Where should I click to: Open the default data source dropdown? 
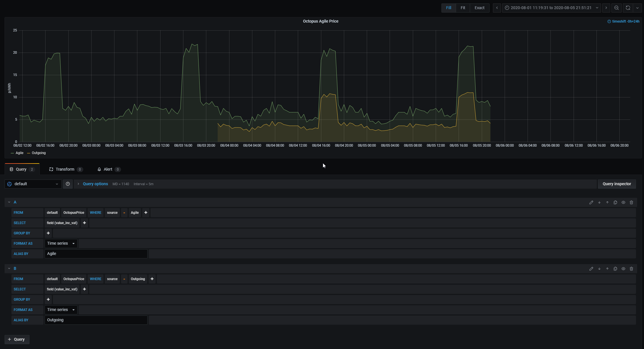[33, 184]
